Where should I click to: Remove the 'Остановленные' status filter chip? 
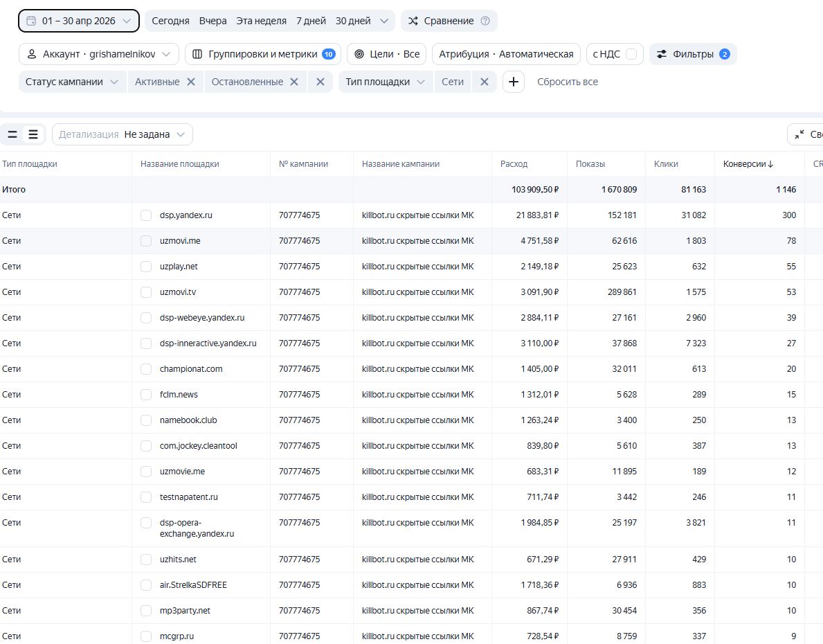pyautogui.click(x=294, y=82)
